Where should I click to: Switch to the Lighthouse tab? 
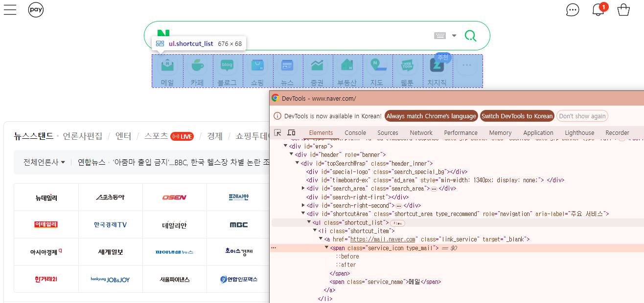580,132
